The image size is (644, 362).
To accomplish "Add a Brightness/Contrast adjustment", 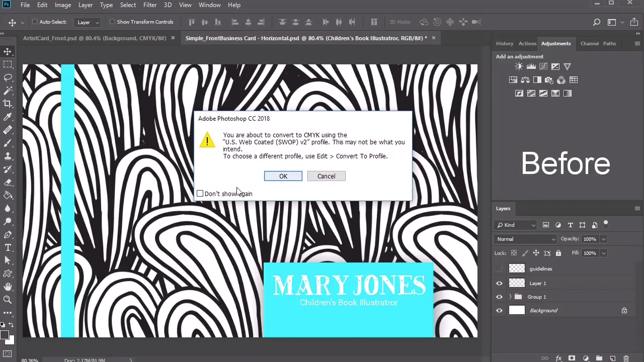I will pyautogui.click(x=519, y=66).
